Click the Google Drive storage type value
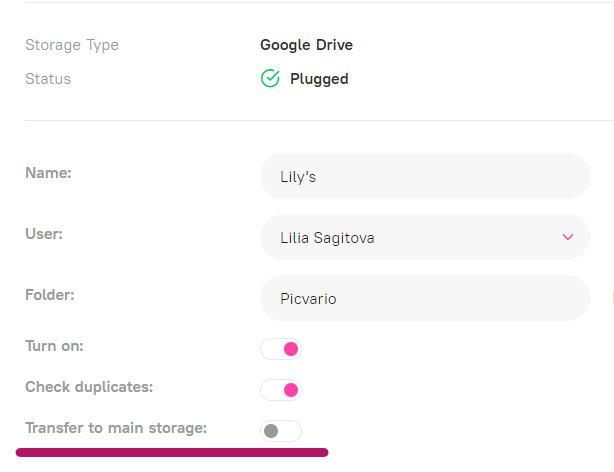The width and height of the screenshot is (614, 472). coord(306,45)
